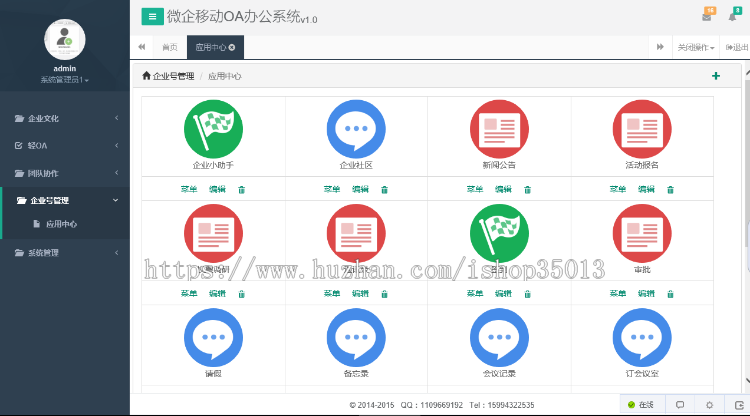Open the chat bubble icon in bottom bar
Viewport: 750px width, 416px height.
click(680, 405)
